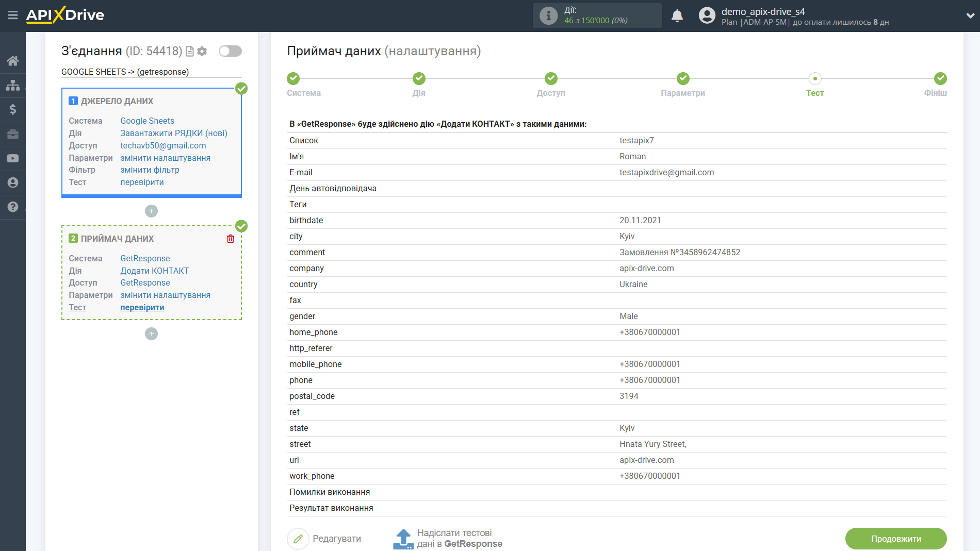
Task: Open the billing dollar sidebar icon
Action: coord(13,109)
